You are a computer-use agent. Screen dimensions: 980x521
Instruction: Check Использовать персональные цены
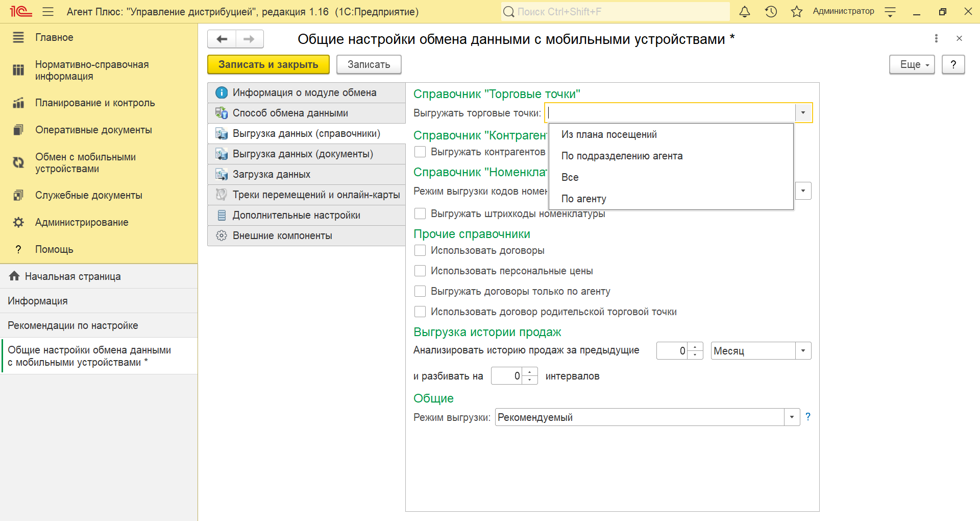(420, 271)
